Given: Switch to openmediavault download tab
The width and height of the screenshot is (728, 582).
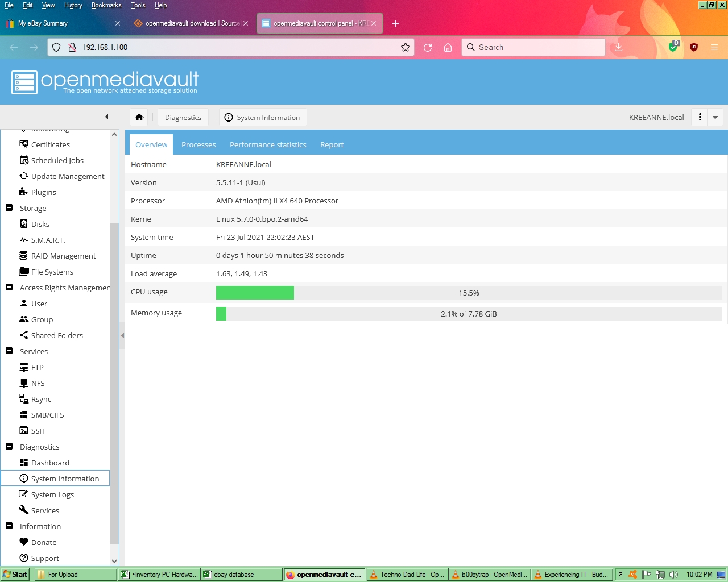Looking at the screenshot, I should (x=191, y=23).
